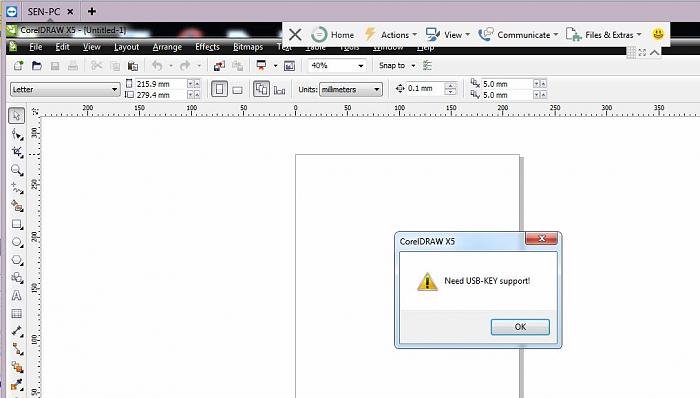The height and width of the screenshot is (398, 700).
Task: Select the Dimension tool
Action: tap(17, 331)
